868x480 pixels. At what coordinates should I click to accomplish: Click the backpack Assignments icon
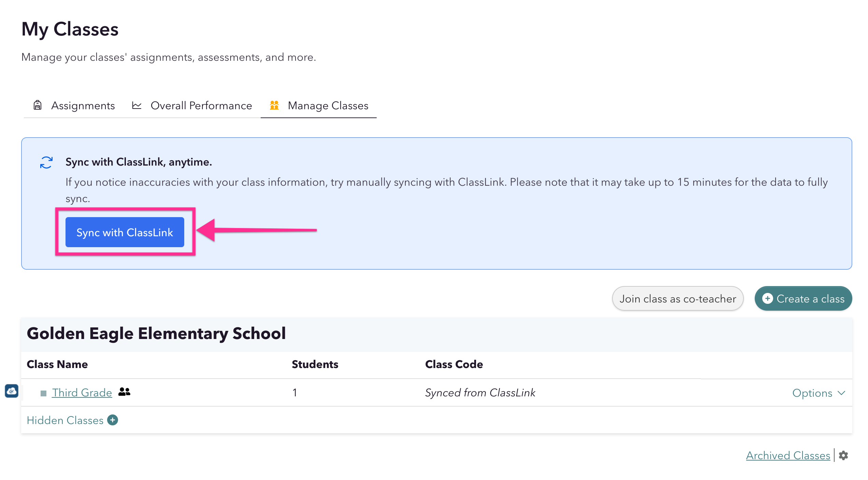(38, 105)
